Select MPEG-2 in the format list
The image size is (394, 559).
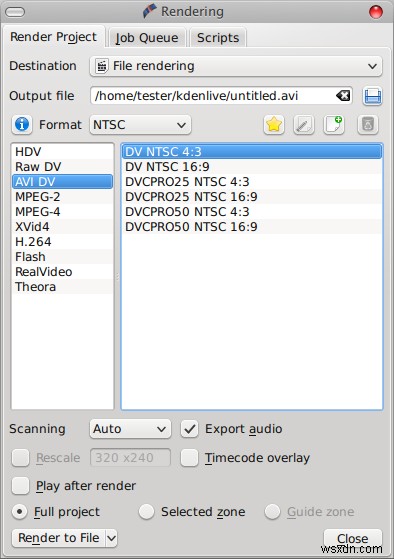tap(62, 197)
